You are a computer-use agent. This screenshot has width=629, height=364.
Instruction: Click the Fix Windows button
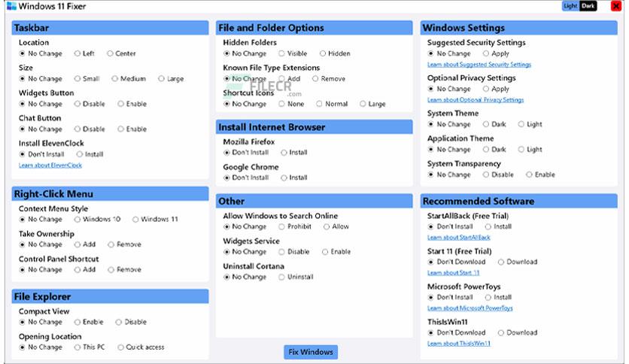click(311, 352)
